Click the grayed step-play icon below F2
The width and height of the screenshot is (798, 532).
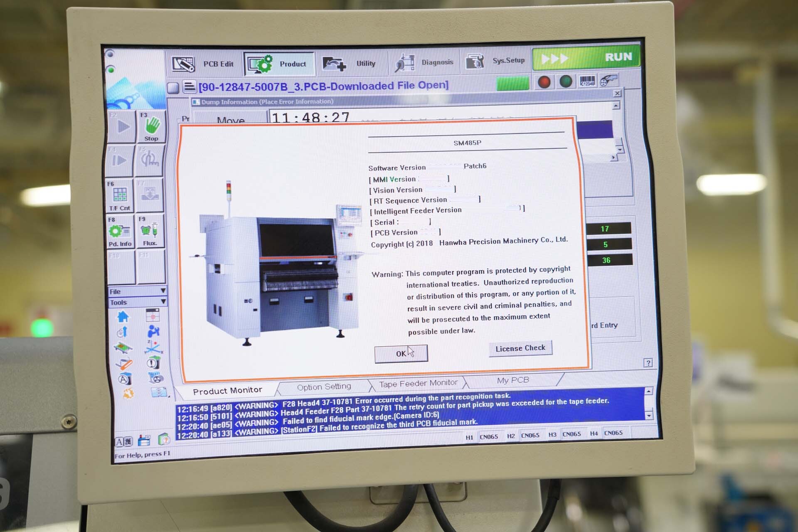point(120,161)
